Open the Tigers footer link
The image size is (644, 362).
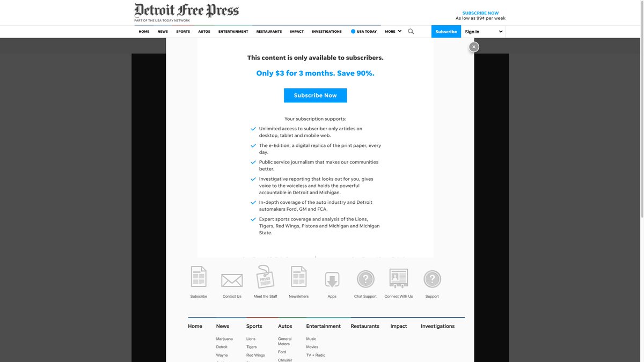pos(252,347)
